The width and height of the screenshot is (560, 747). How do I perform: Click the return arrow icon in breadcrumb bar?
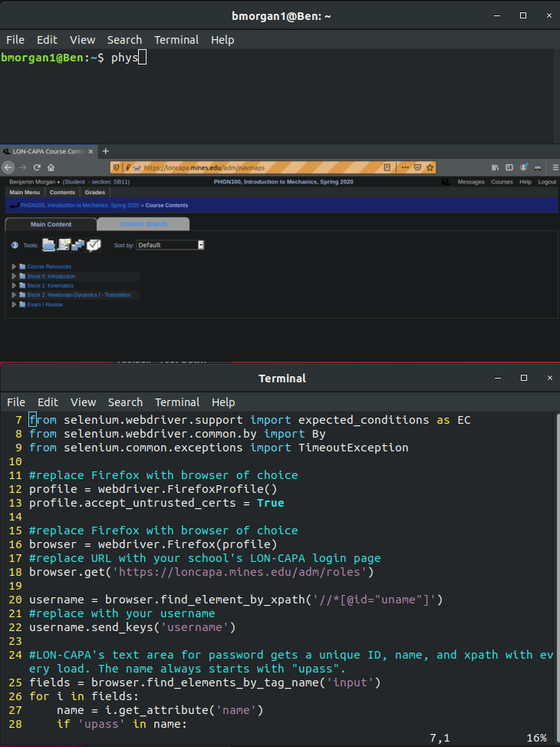pos(15,205)
